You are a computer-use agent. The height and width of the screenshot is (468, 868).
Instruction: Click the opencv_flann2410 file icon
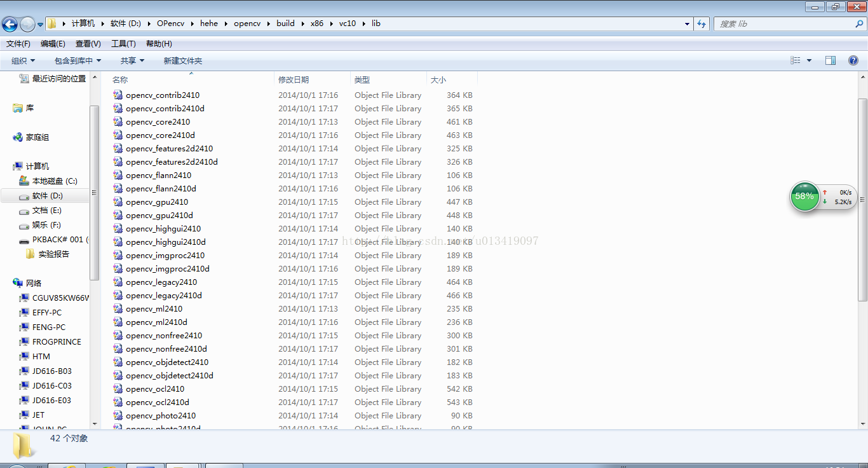coord(118,175)
